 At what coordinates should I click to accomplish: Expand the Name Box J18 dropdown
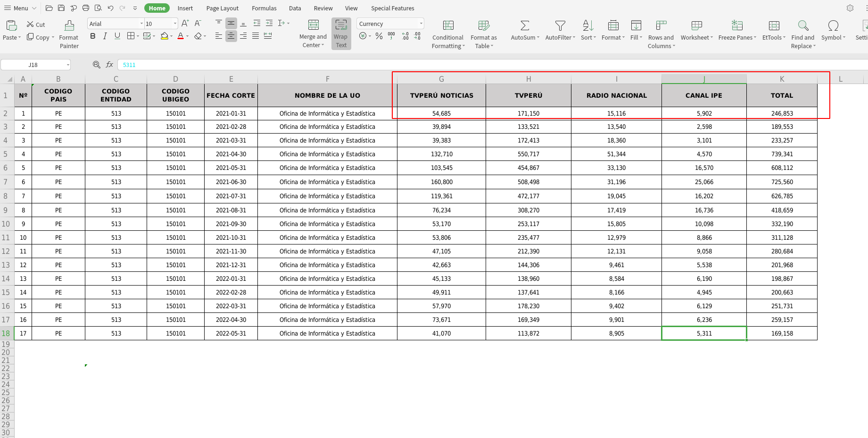tap(68, 65)
